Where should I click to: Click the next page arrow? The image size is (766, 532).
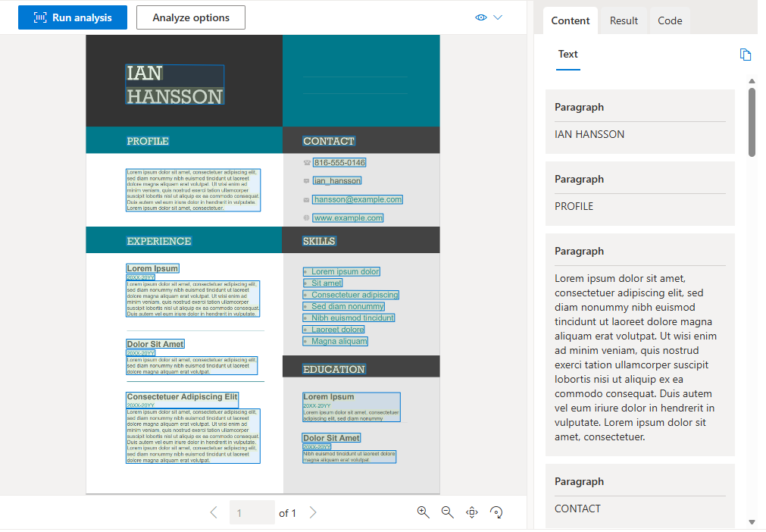[313, 512]
